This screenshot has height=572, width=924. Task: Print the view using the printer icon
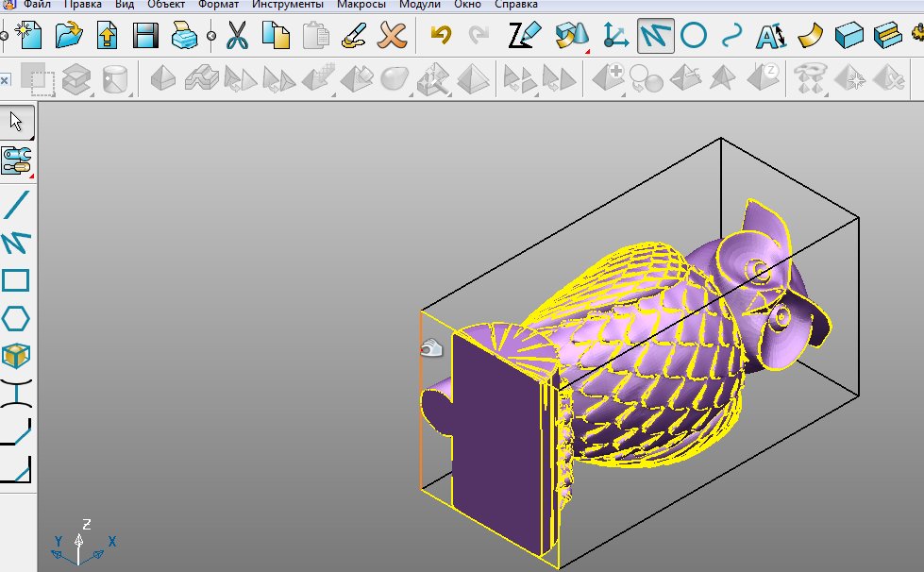(x=184, y=35)
